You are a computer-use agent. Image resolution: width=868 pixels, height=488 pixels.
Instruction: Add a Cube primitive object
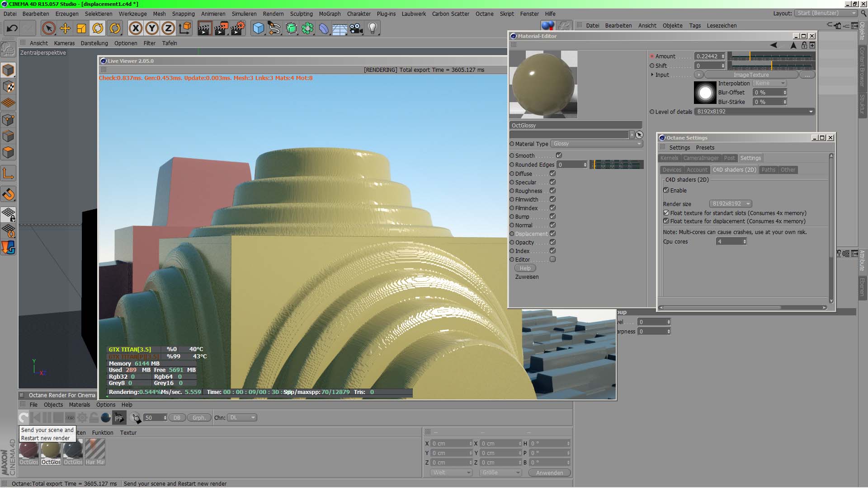(x=258, y=28)
